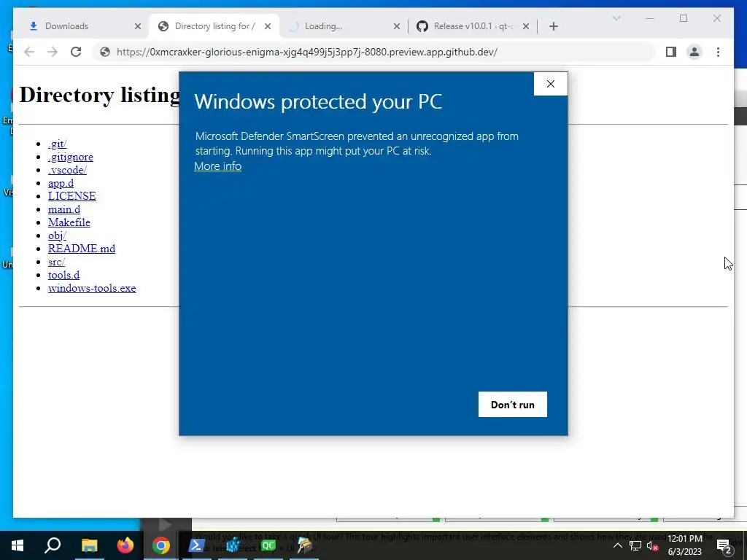Download windows-tools.exe link

[x=92, y=288]
